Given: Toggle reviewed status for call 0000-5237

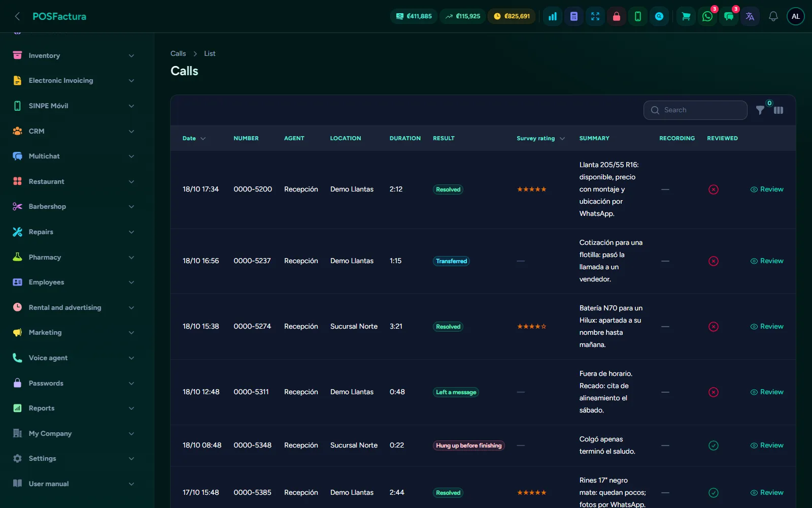Looking at the screenshot, I should 714,261.
